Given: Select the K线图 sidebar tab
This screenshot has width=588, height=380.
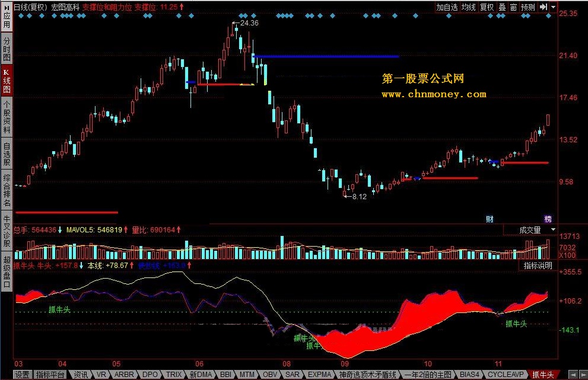Looking at the screenshot, I should (7, 81).
